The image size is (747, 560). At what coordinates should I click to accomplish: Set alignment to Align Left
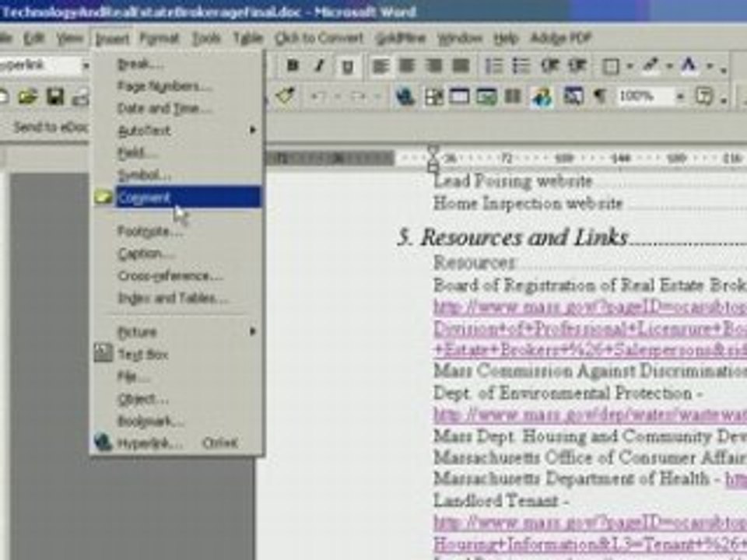(381, 66)
